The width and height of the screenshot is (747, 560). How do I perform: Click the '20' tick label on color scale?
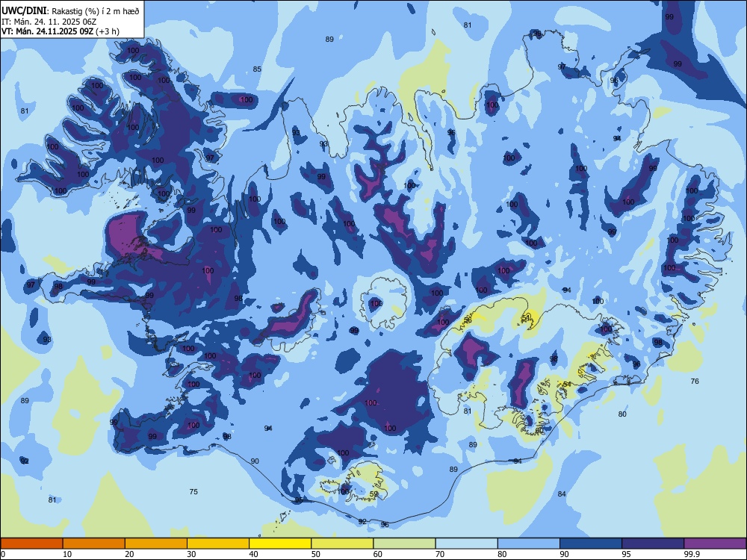click(129, 554)
